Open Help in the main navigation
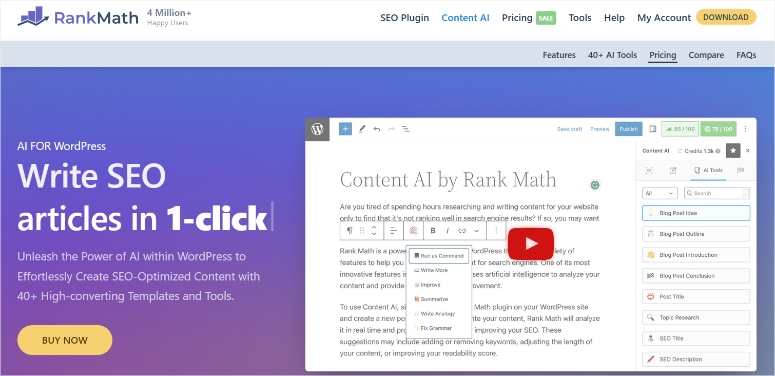The image size is (775, 376). pos(614,18)
